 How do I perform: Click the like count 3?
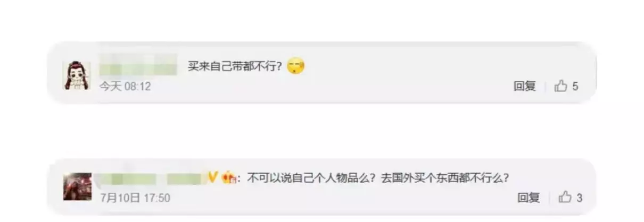579,198
